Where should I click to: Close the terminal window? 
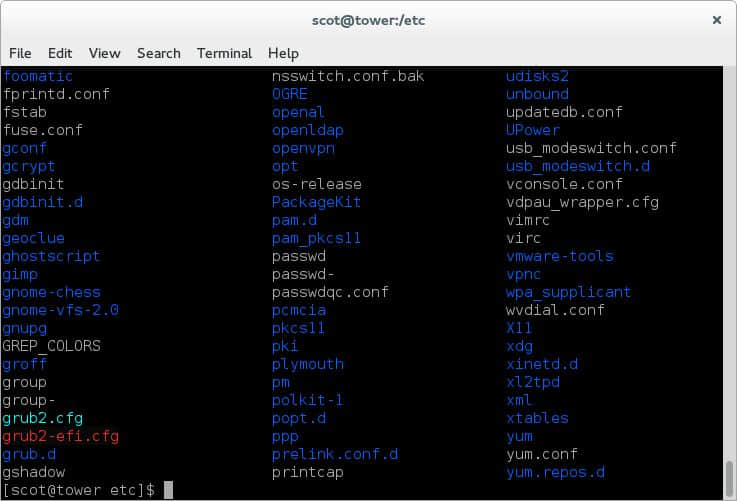pos(716,19)
